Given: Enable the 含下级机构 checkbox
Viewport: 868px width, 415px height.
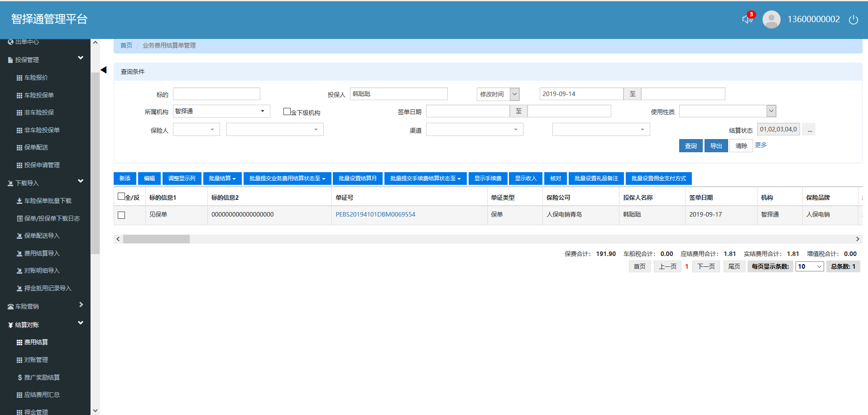Looking at the screenshot, I should pyautogui.click(x=287, y=111).
